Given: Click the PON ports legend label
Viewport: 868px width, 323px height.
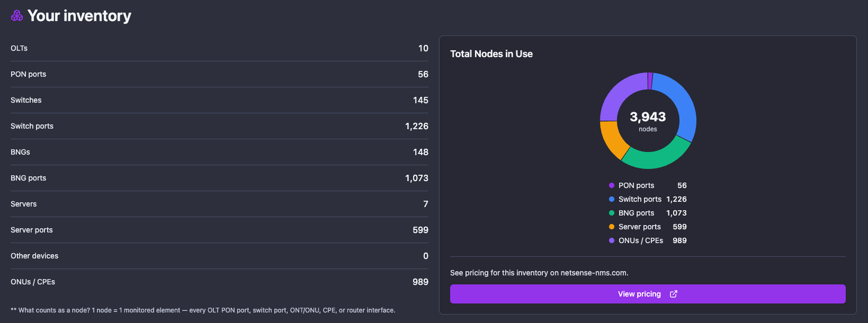Looking at the screenshot, I should click(637, 186).
